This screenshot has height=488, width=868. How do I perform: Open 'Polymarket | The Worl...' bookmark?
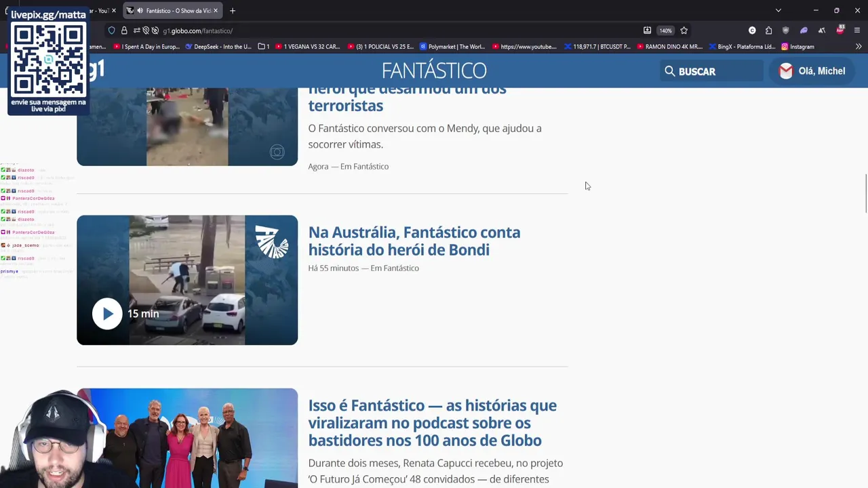pyautogui.click(x=452, y=47)
